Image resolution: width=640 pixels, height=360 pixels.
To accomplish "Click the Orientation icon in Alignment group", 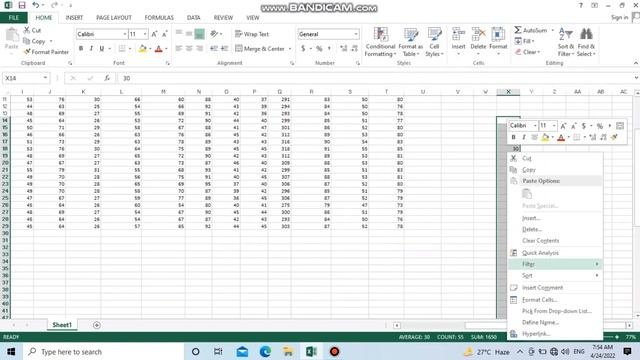I will [x=214, y=34].
